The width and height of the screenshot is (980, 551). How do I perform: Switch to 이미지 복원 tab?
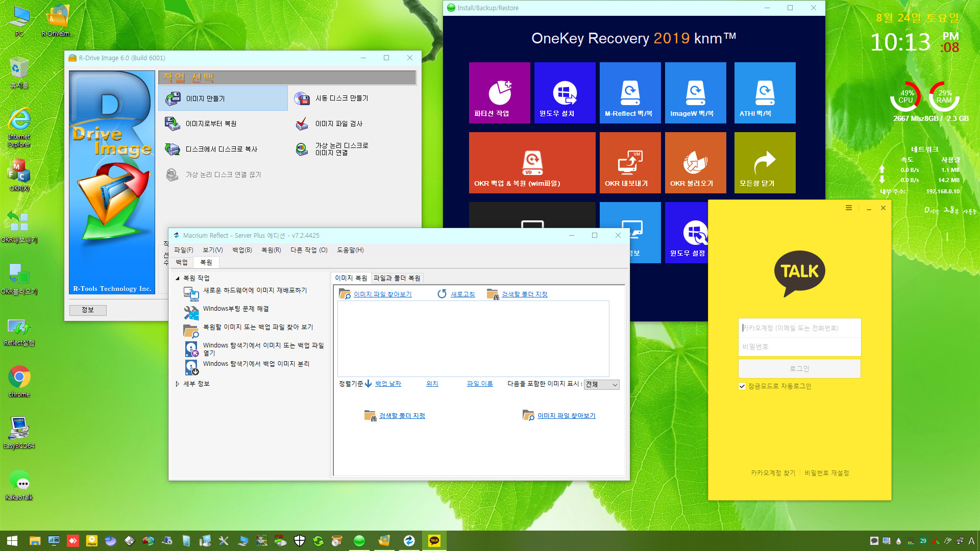click(x=351, y=278)
